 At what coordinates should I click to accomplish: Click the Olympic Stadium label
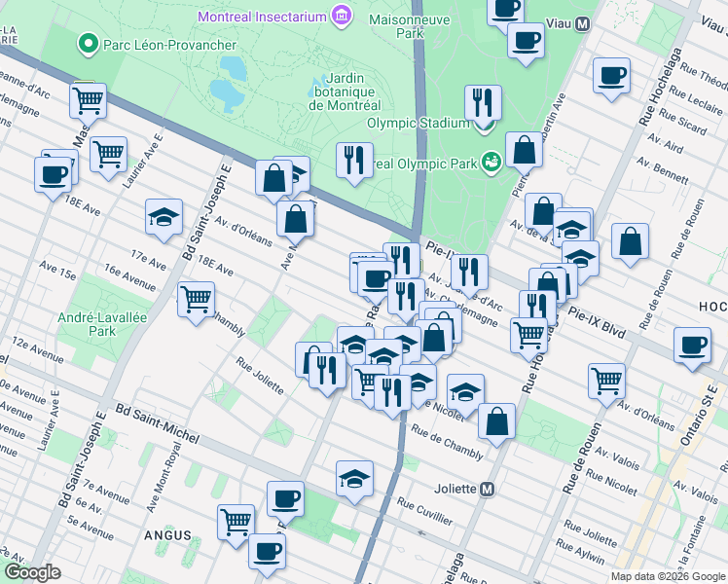pos(418,124)
